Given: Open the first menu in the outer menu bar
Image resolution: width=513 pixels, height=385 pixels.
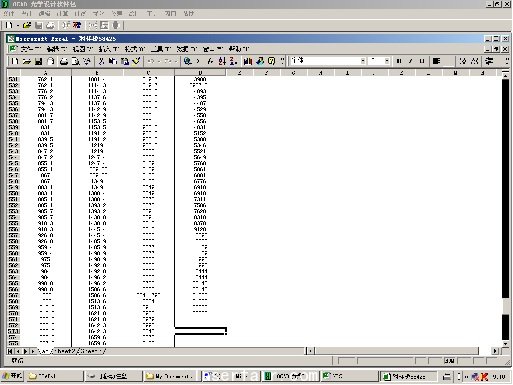Looking at the screenshot, I should 9,13.
